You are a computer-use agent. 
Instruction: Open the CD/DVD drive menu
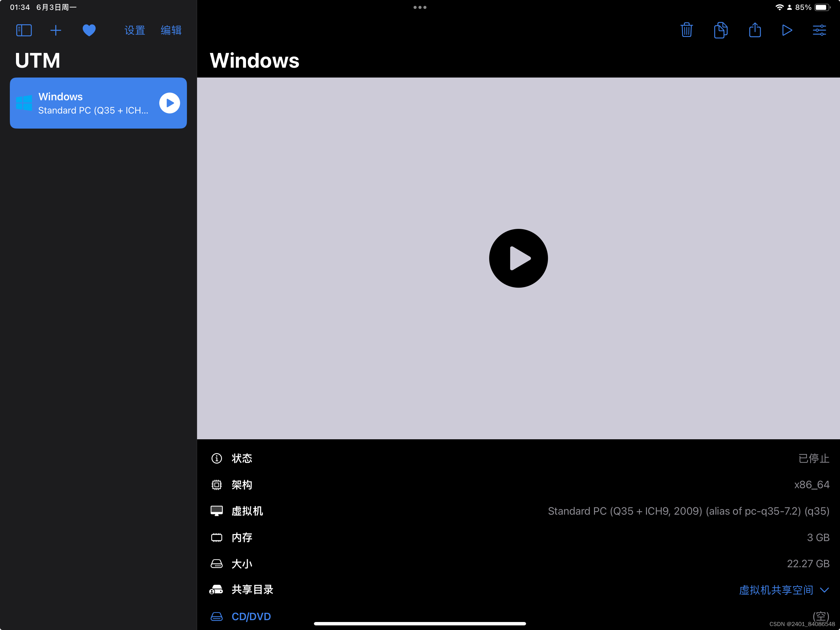coord(251,616)
